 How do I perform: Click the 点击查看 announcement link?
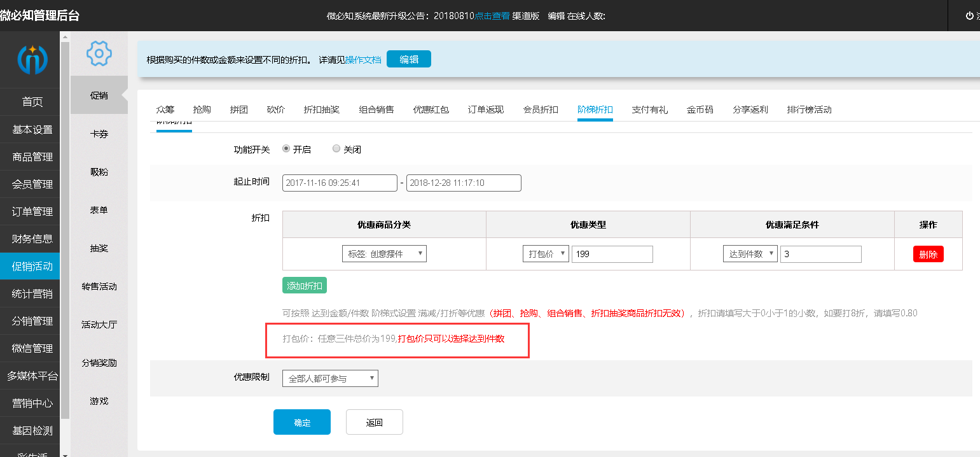(492, 16)
